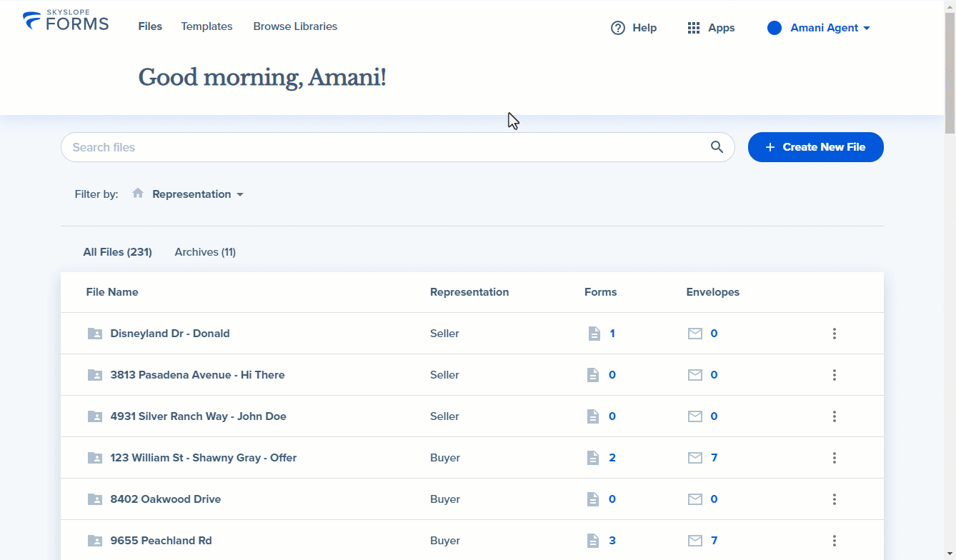The height and width of the screenshot is (560, 956).
Task: Click folder icon for 8402 Oakwood Drive
Action: 95,499
